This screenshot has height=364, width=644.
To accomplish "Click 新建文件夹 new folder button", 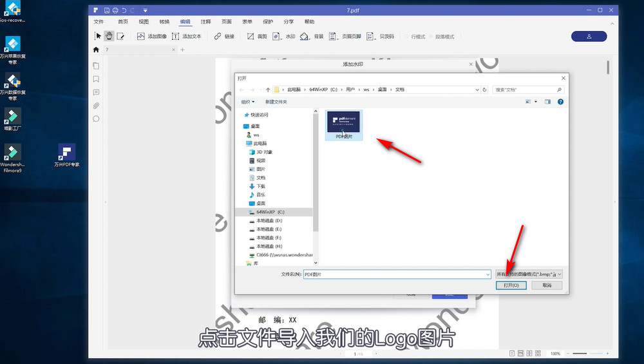I will pyautogui.click(x=276, y=102).
